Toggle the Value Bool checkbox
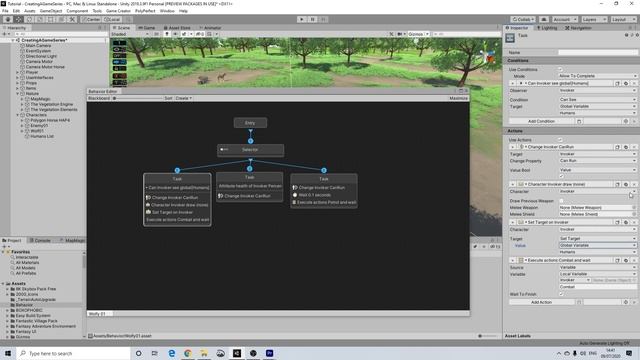 point(561,176)
